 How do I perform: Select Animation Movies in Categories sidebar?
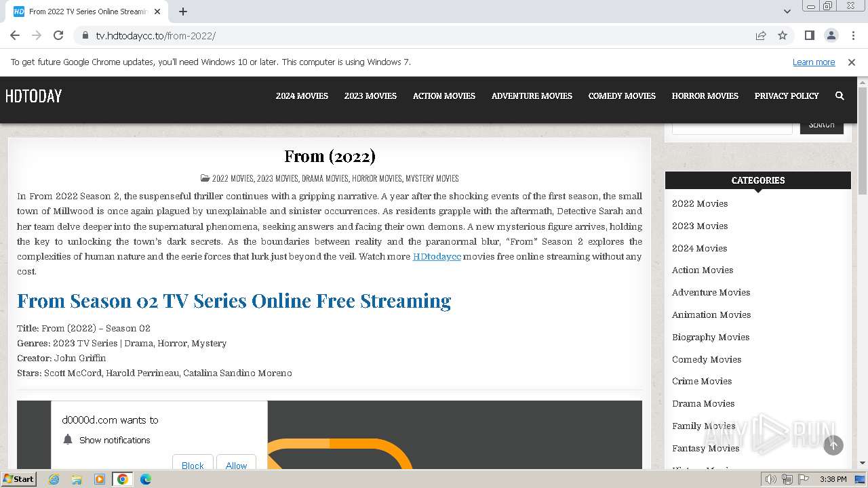pyautogui.click(x=711, y=314)
